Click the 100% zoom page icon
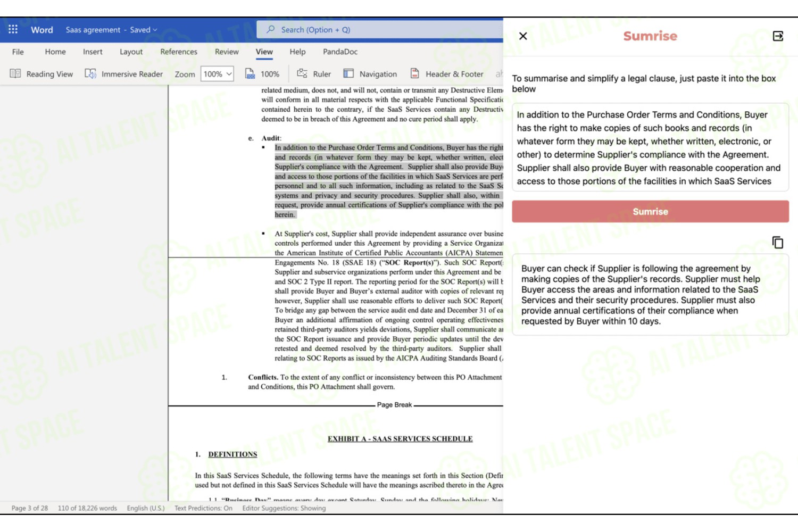This screenshot has height=532, width=798. 250,74
